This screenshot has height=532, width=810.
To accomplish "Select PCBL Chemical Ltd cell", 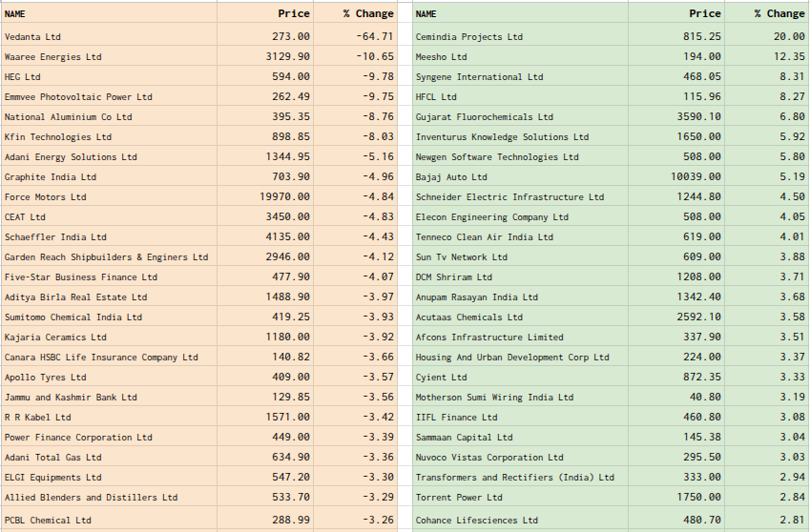I will [109, 519].
